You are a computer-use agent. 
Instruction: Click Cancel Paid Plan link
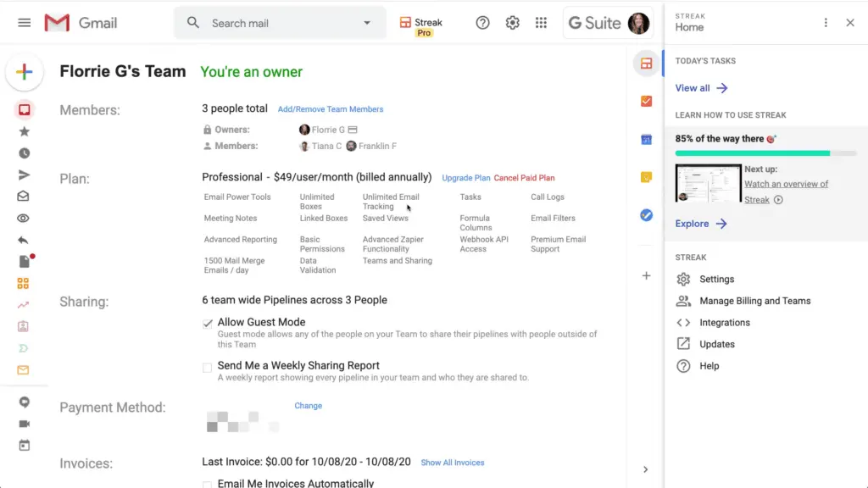524,178
